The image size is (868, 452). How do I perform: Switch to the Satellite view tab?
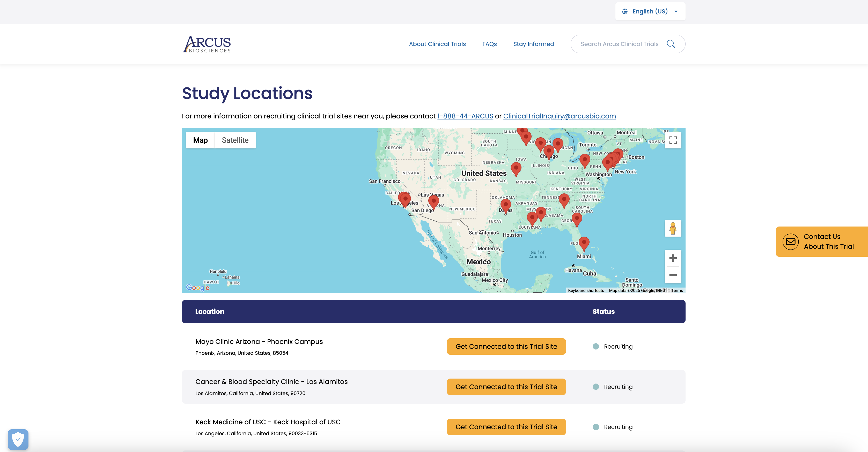[235, 140]
